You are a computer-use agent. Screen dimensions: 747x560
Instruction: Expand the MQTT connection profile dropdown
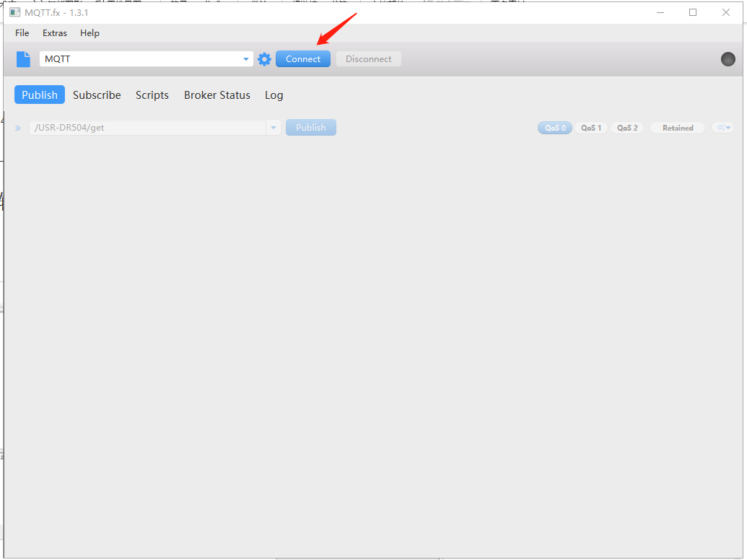click(246, 59)
